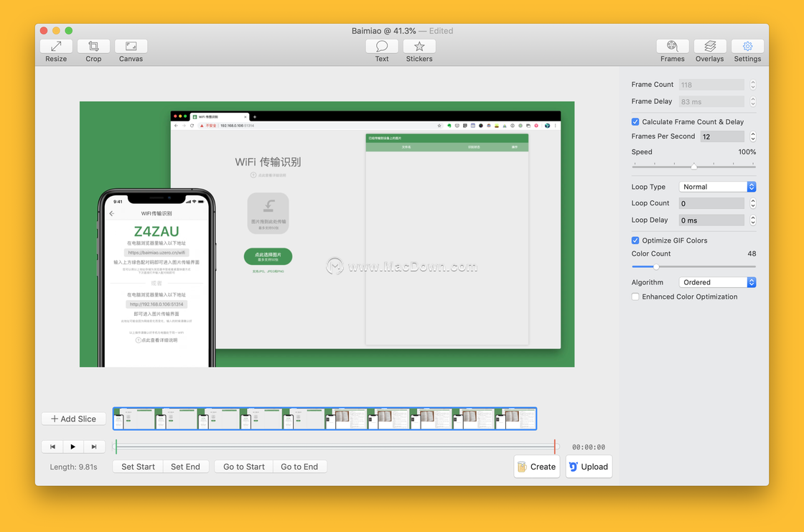Click the Loop Count stepper
This screenshot has width=804, height=532.
[753, 203]
